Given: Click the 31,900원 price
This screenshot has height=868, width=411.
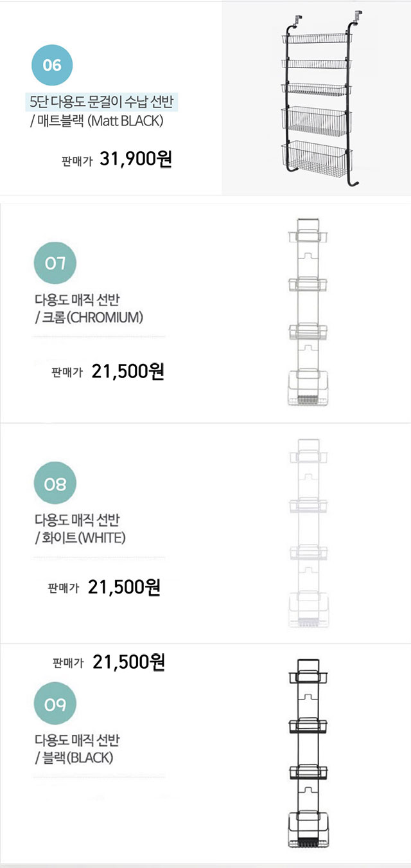Looking at the screenshot, I should [136, 159].
